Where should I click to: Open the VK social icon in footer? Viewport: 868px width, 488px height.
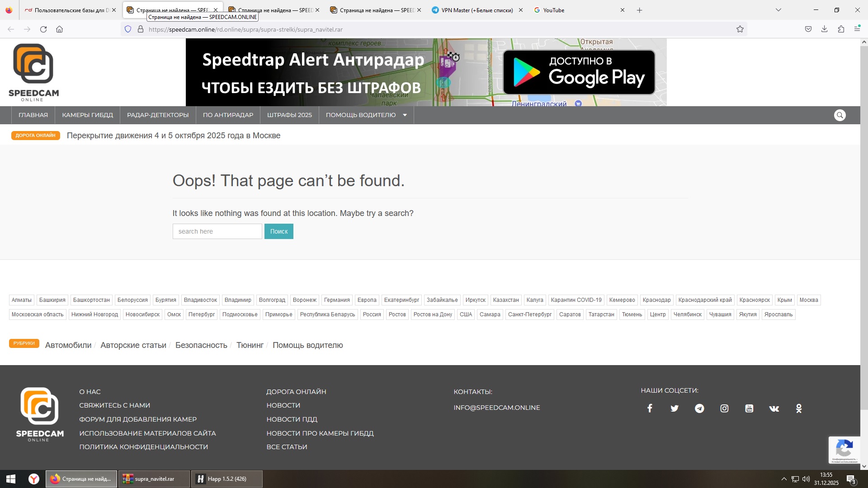pos(774,408)
